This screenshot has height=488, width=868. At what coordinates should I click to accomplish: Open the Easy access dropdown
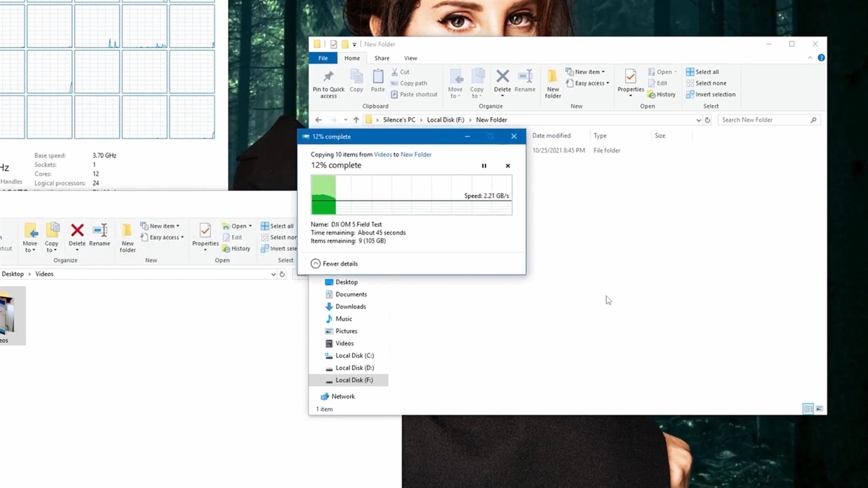pos(591,83)
